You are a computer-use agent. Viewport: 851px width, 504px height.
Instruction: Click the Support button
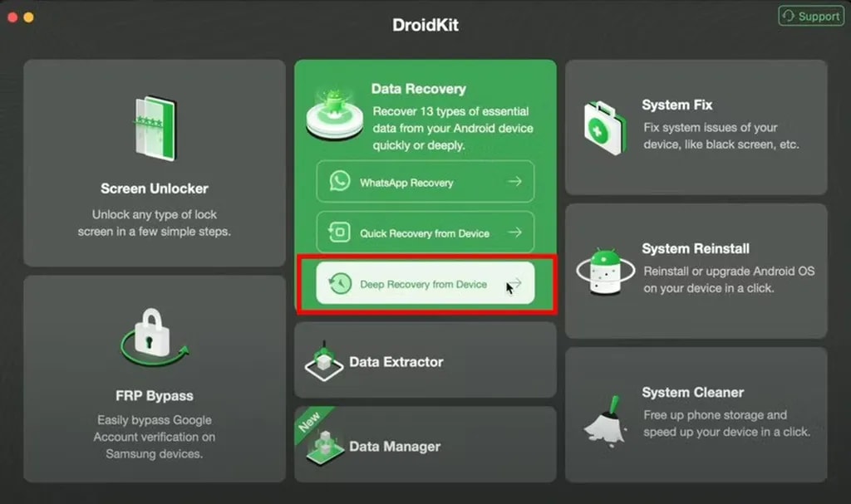809,16
